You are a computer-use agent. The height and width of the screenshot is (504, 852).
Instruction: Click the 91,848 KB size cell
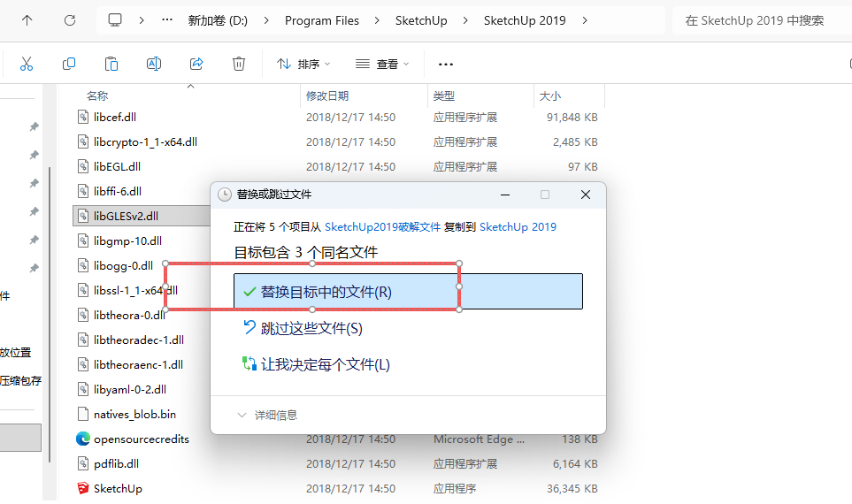tap(572, 118)
